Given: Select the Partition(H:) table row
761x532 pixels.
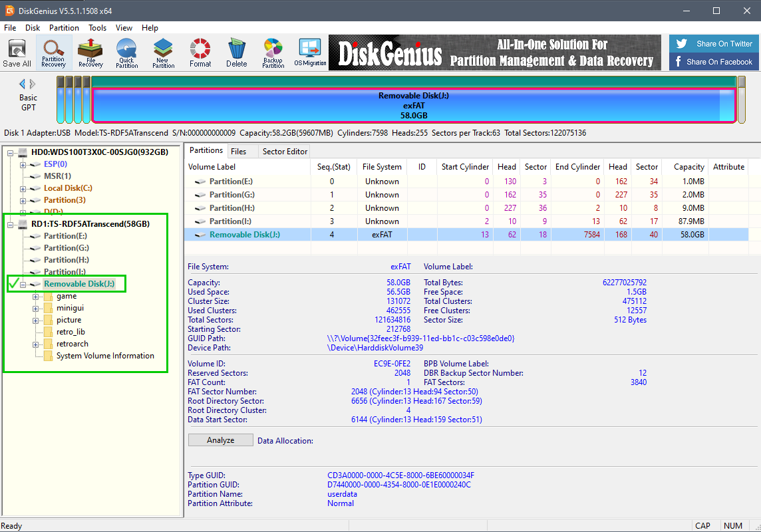Looking at the screenshot, I should [466, 208].
